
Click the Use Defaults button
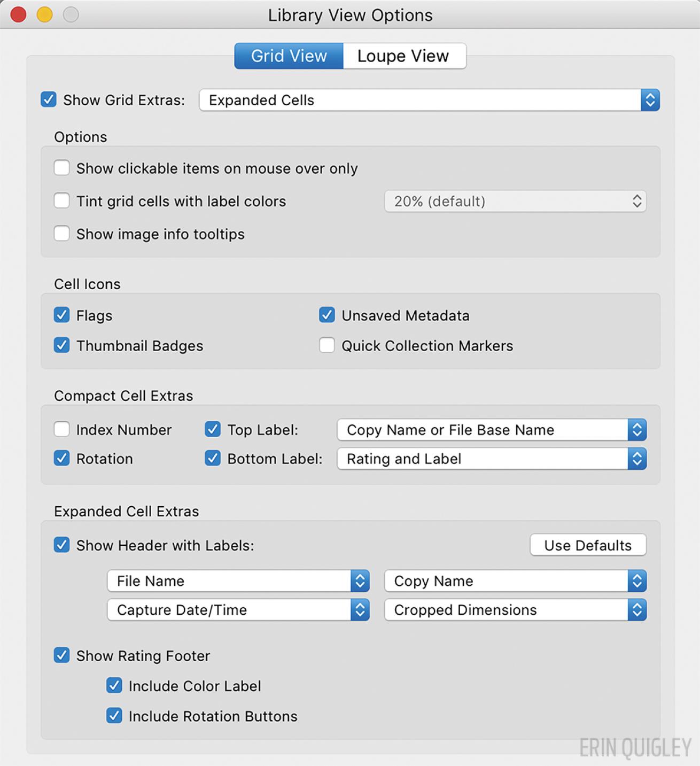(x=588, y=545)
